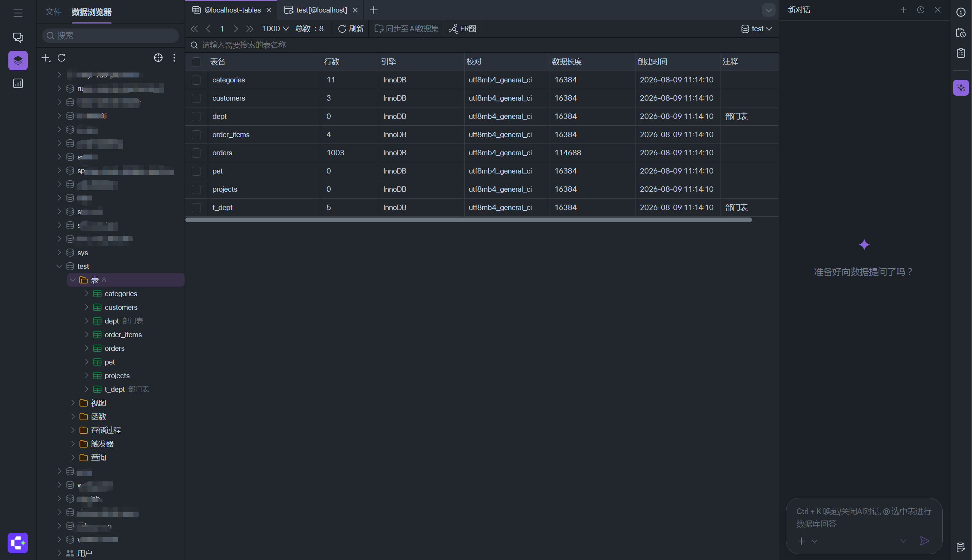This screenshot has width=972, height=560.
Task: Collapse the 表 folder
Action: tap(73, 280)
